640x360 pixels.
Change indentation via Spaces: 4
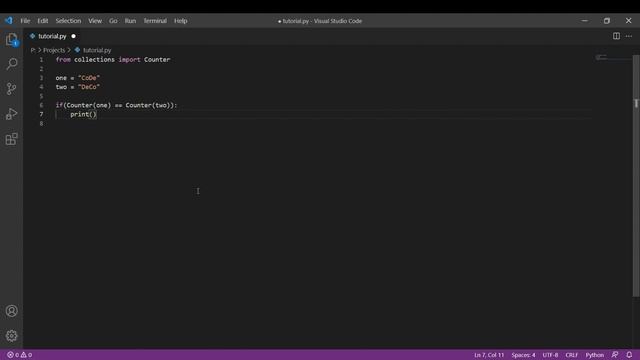click(523, 355)
